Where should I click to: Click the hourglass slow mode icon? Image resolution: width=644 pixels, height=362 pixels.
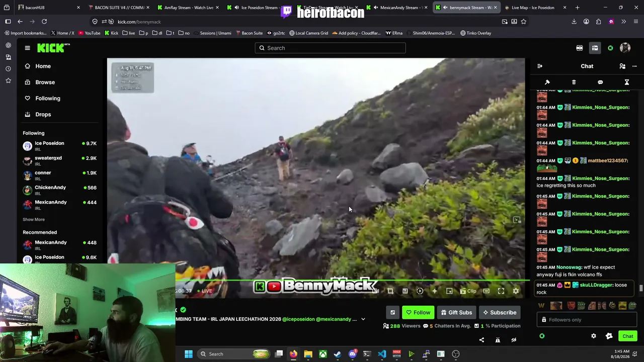tap(627, 82)
